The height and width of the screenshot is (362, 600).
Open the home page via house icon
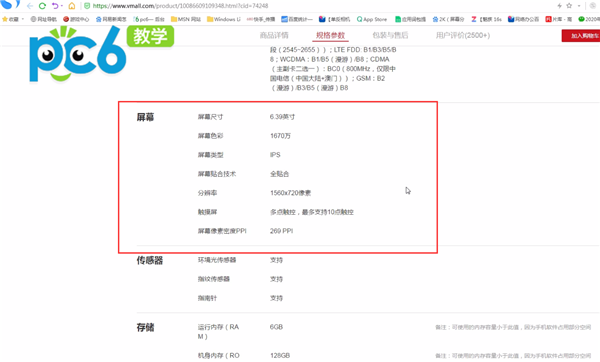[x=72, y=6]
